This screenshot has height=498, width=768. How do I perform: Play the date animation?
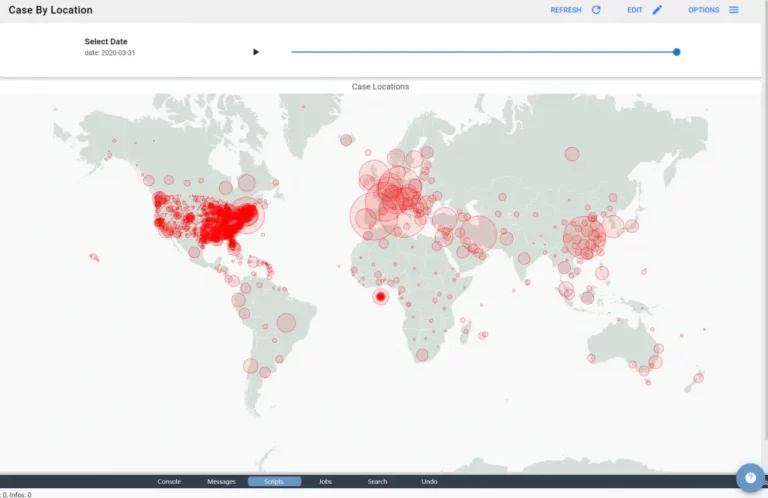coord(256,52)
